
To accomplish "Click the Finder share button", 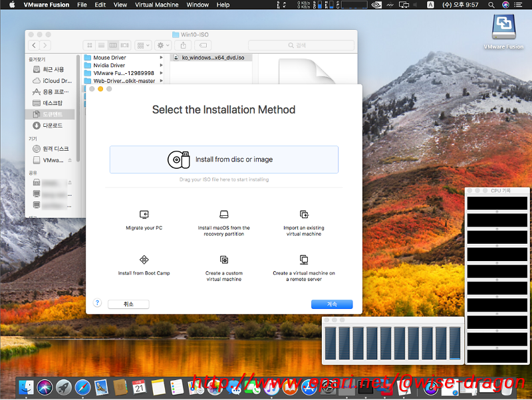I will [x=184, y=45].
